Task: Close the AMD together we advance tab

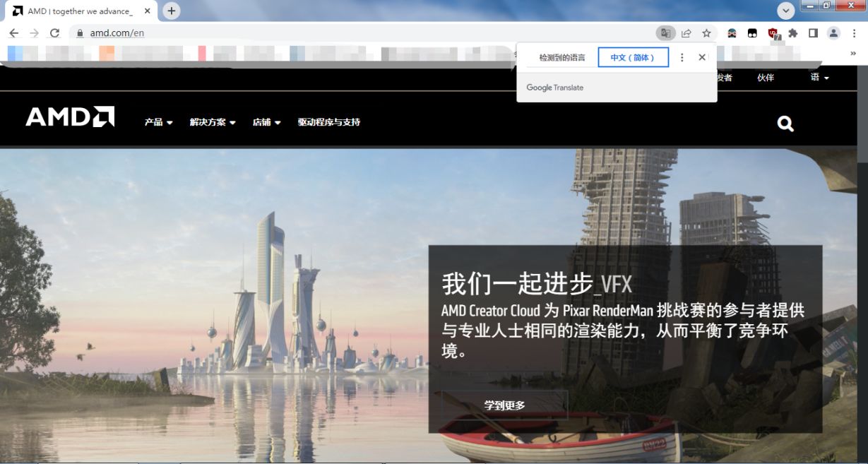Action: pyautogui.click(x=149, y=11)
